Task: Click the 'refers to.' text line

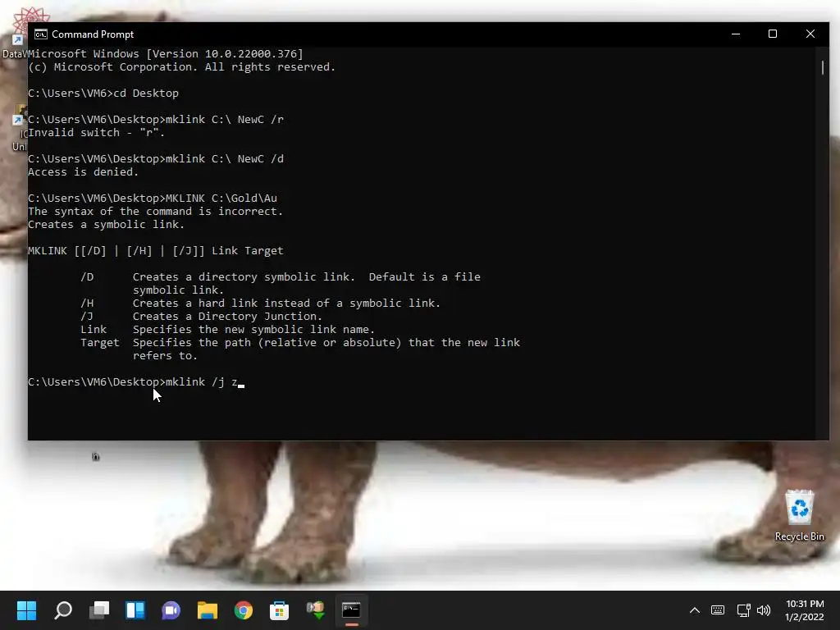Action: coord(165,356)
